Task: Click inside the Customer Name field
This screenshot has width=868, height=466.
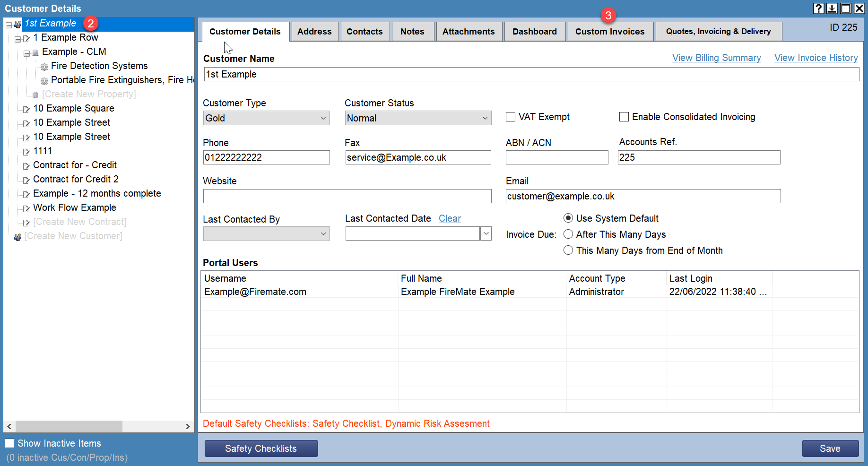Action: pos(425,74)
